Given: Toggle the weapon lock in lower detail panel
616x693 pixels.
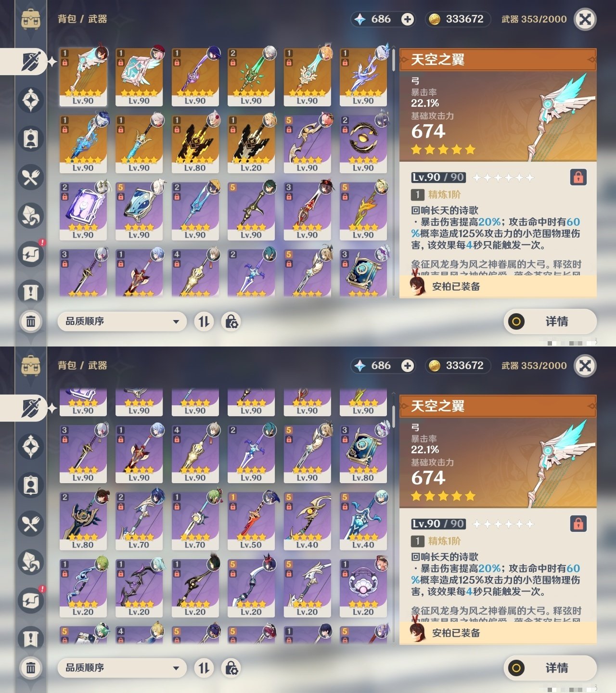Looking at the screenshot, I should click(578, 524).
